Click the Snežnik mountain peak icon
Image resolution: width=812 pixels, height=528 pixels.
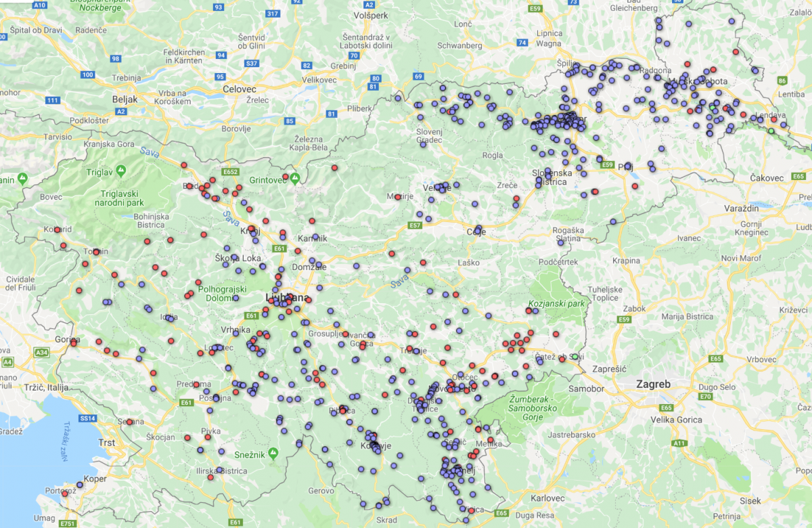click(273, 452)
